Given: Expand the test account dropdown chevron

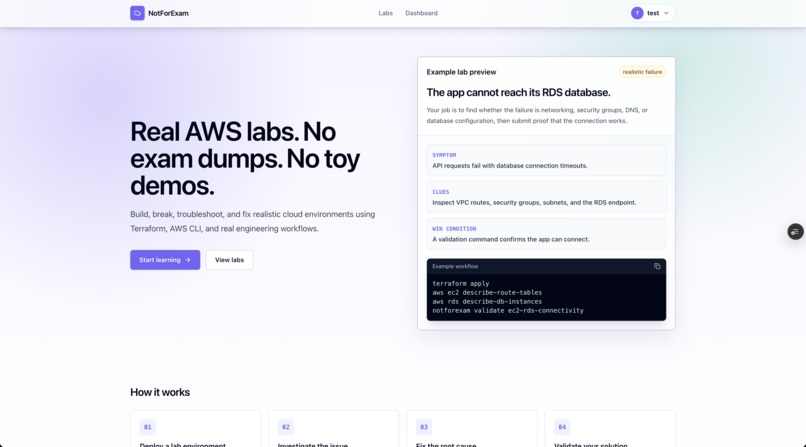Looking at the screenshot, I should 666,13.
